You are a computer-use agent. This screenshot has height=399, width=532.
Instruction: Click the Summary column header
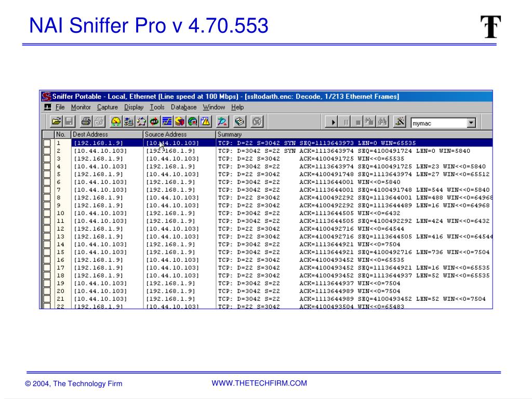(x=354, y=135)
